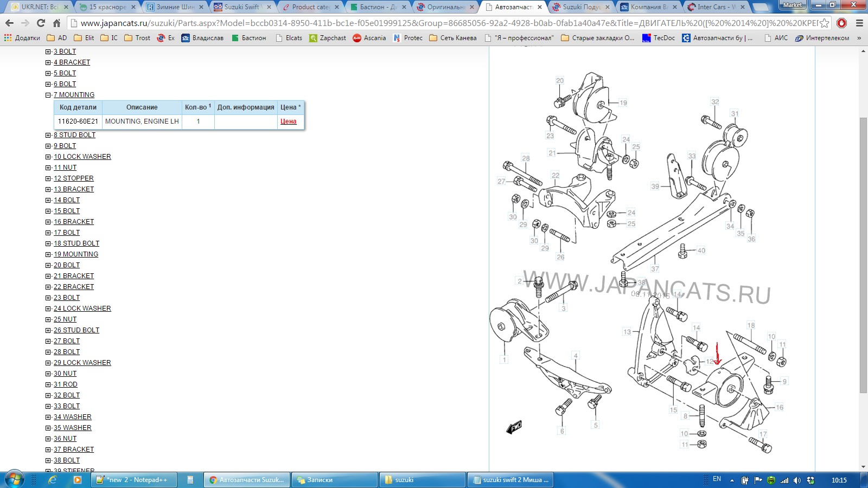Click the back navigation arrow
The image size is (868, 488).
coord(9,23)
